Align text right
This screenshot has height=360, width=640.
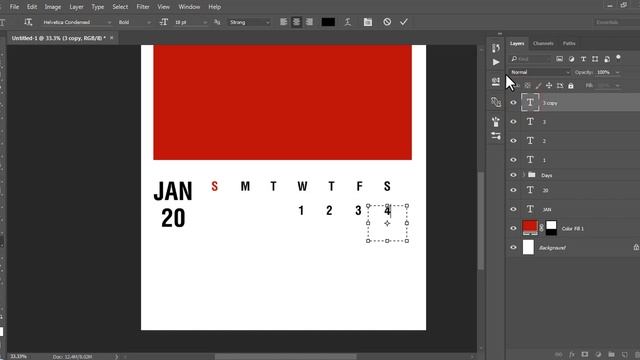309,22
